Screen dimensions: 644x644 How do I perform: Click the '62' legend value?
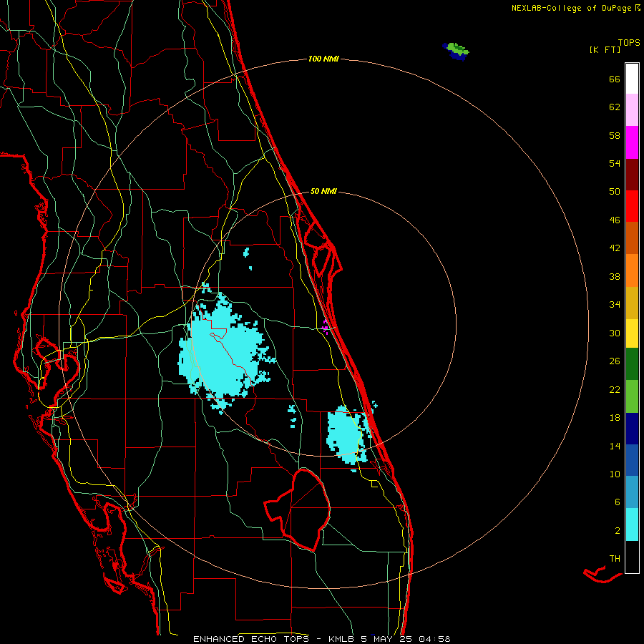615,107
